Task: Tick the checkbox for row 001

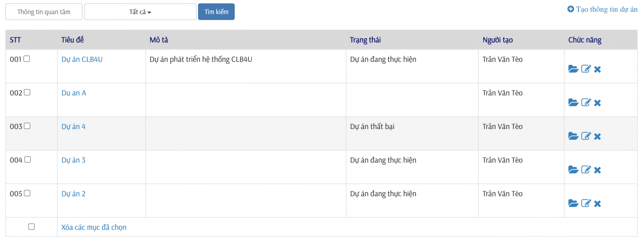Action: coord(27,59)
